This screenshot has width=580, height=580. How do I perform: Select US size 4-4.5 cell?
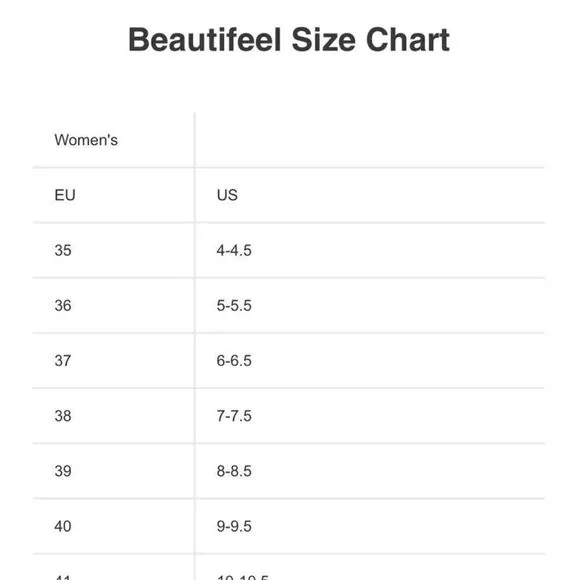370,250
